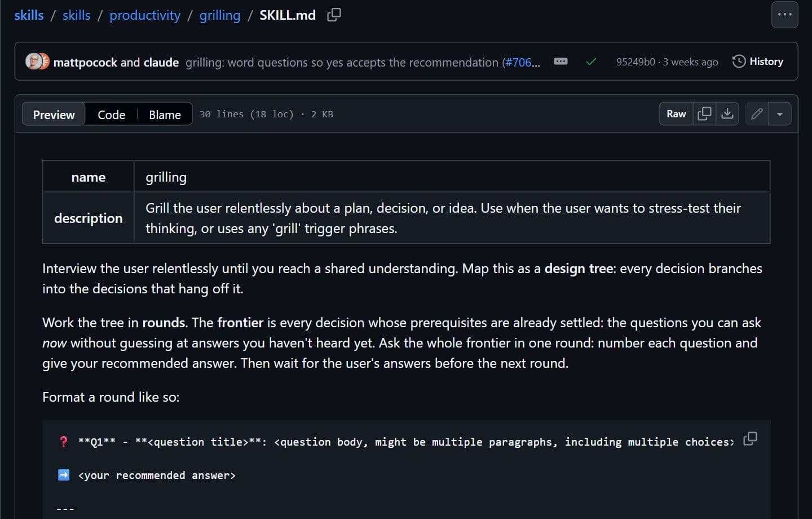812x519 pixels.
Task: Edit this file with pencil icon
Action: [757, 114]
